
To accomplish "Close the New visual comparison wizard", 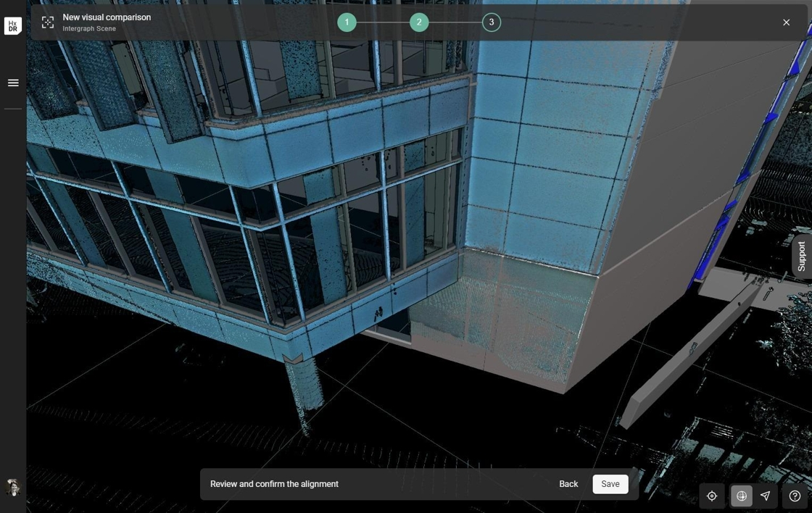I will click(x=786, y=22).
